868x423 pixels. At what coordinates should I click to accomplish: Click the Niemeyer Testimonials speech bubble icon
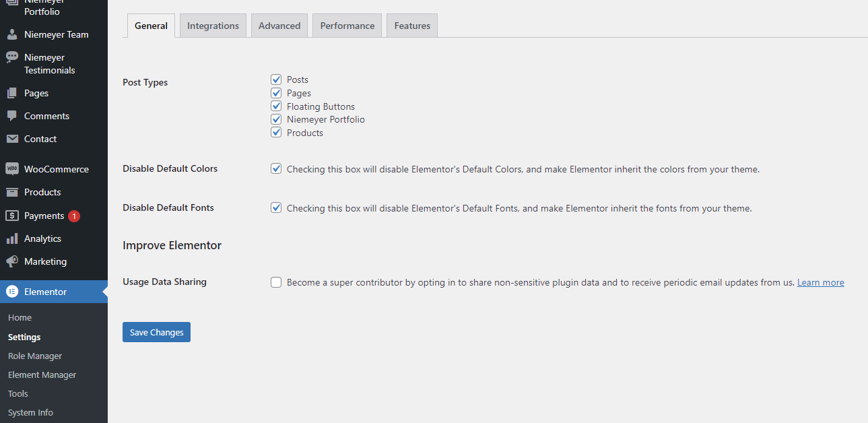12,57
